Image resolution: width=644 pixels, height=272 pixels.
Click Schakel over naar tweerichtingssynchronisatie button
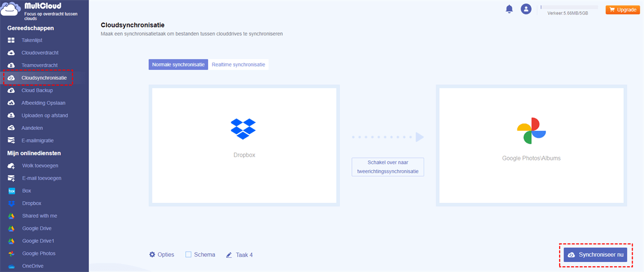pyautogui.click(x=388, y=167)
